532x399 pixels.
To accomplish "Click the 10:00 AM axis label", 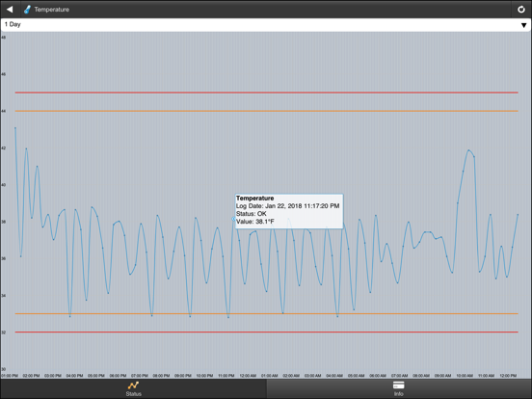I will coord(465,376).
